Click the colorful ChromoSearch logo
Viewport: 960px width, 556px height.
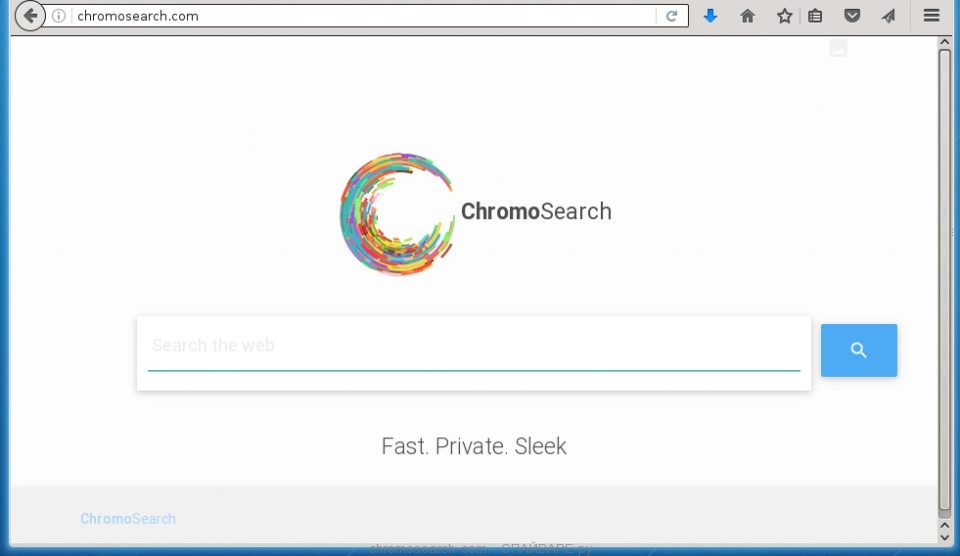click(397, 212)
